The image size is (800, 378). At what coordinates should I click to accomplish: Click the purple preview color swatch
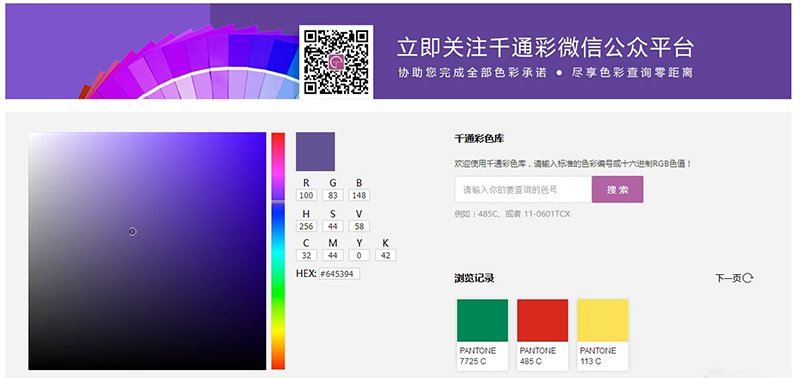(315, 152)
